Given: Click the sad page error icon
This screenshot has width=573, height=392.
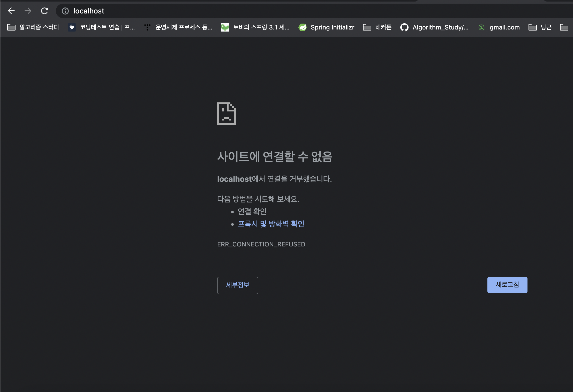Looking at the screenshot, I should coord(226,114).
